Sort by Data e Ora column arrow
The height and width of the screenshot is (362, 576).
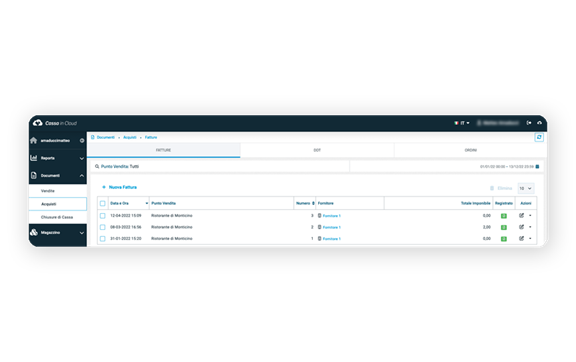[147, 203]
